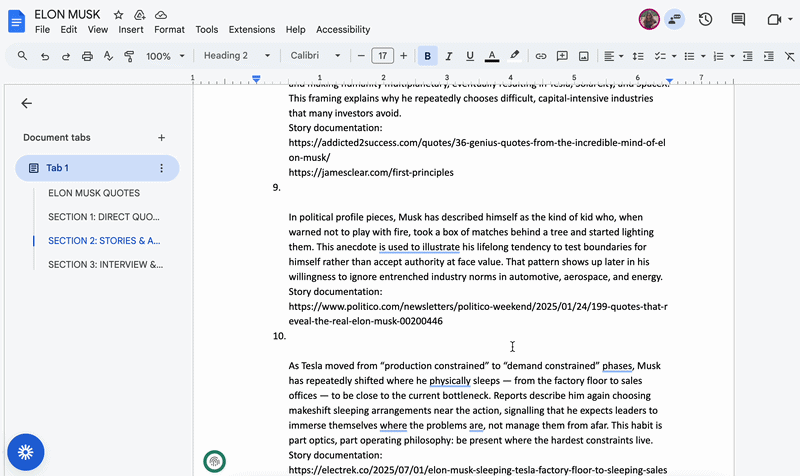The width and height of the screenshot is (800, 476).
Task: Jump to SECTION 2: STORIES heading
Action: (x=104, y=241)
